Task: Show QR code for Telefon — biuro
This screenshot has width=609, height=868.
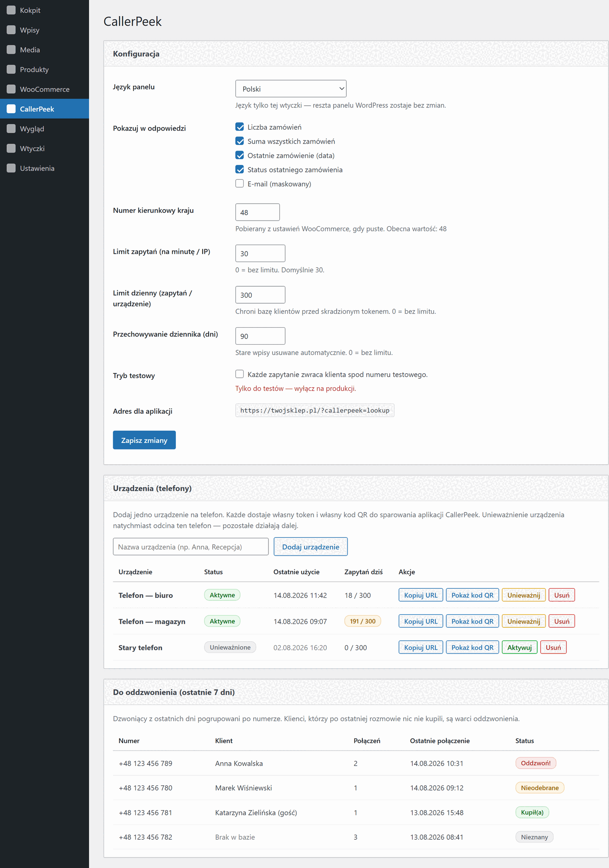Action: click(x=472, y=595)
